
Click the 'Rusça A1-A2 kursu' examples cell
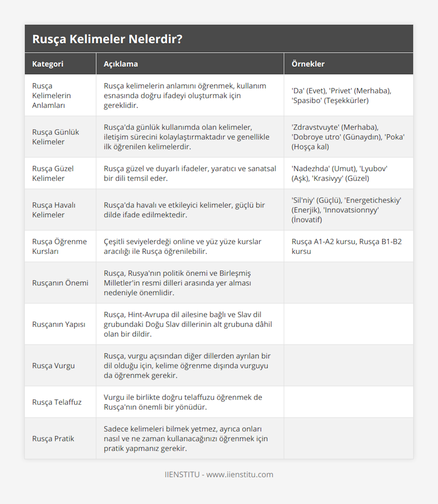(x=346, y=246)
